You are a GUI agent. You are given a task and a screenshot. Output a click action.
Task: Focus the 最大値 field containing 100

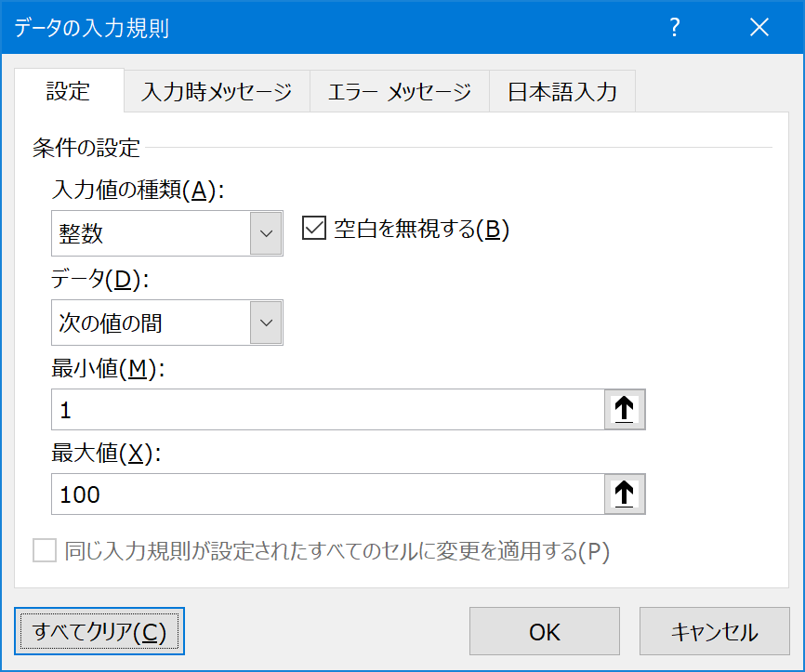[x=325, y=494]
